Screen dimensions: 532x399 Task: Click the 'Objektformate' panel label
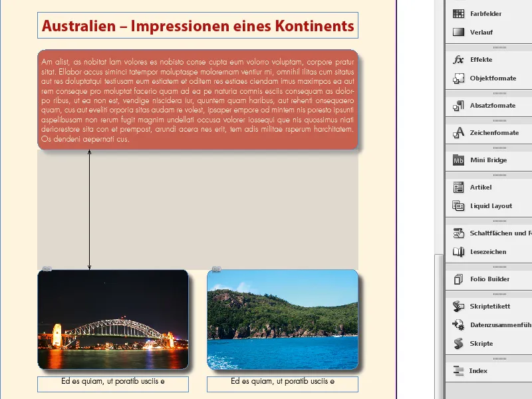[493, 78]
